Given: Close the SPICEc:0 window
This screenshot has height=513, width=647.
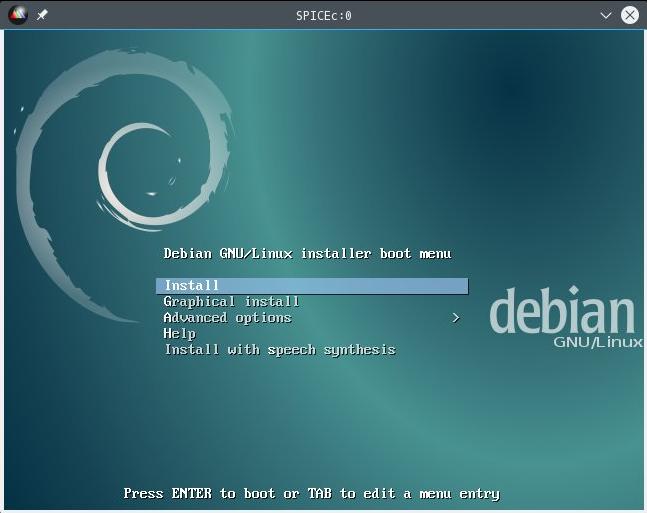Looking at the screenshot, I should 630,16.
